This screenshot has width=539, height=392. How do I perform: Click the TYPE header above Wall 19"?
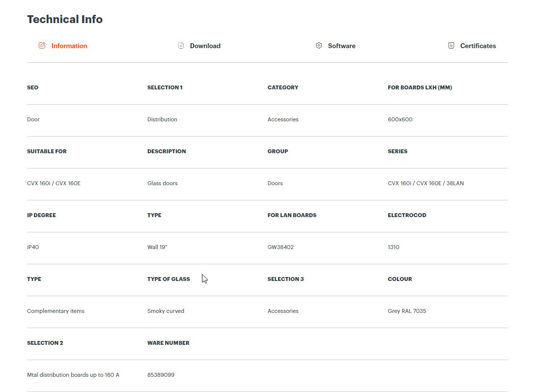[x=154, y=215]
